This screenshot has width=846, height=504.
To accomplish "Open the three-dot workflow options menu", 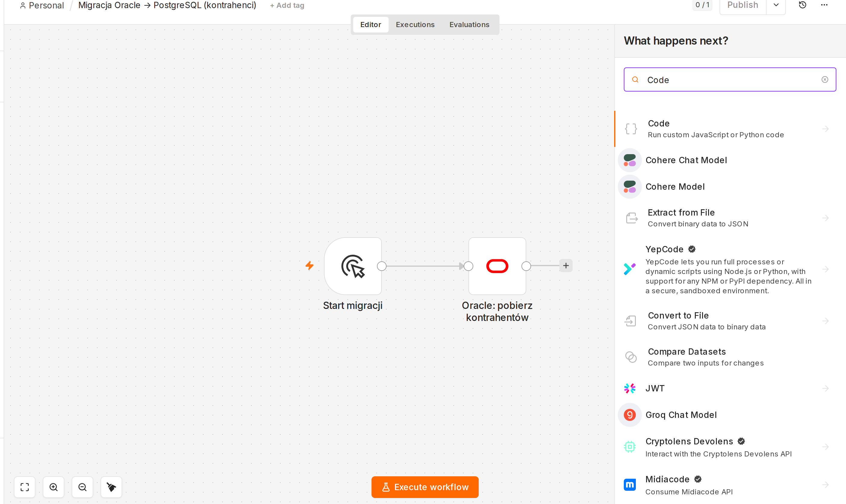I will point(824,5).
